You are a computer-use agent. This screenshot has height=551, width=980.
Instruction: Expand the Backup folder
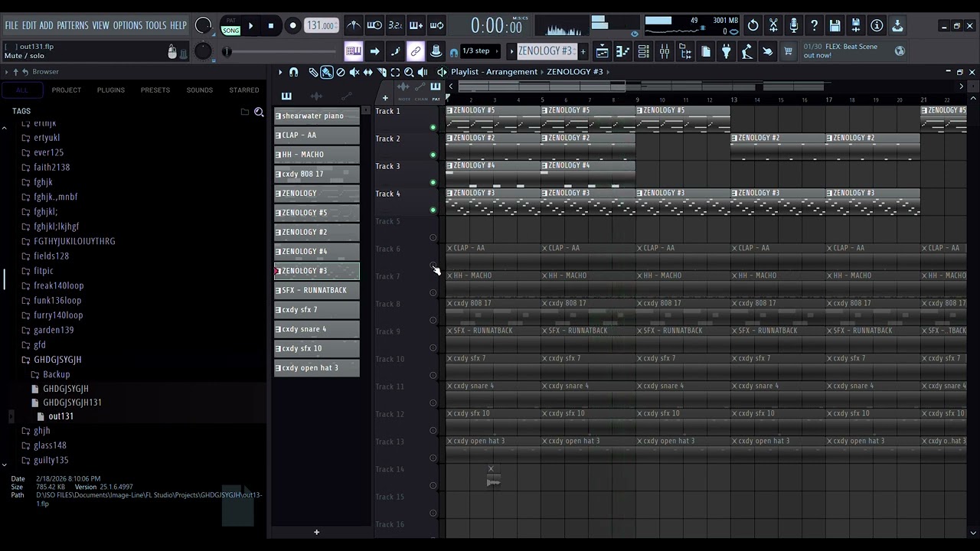tap(51, 374)
